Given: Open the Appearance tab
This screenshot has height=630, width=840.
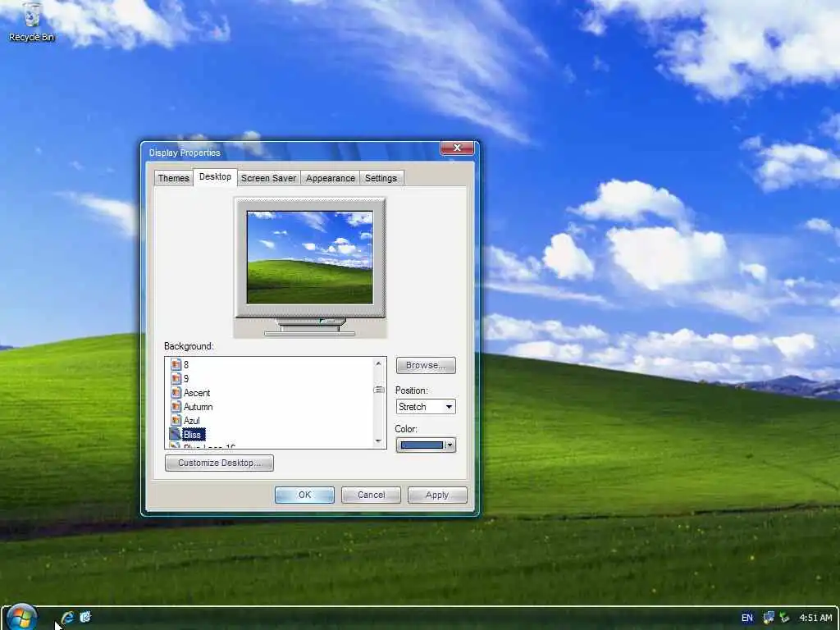Looking at the screenshot, I should 330,178.
